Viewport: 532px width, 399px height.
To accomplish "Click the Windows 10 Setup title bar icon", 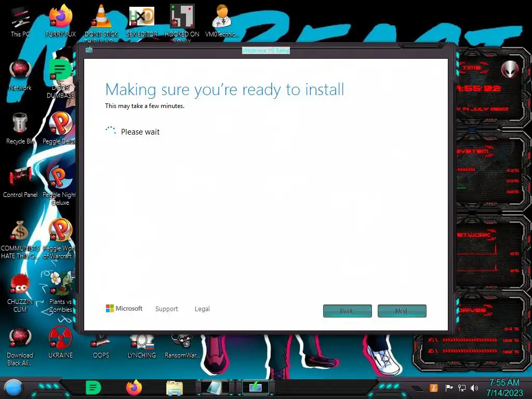I will (x=89, y=50).
